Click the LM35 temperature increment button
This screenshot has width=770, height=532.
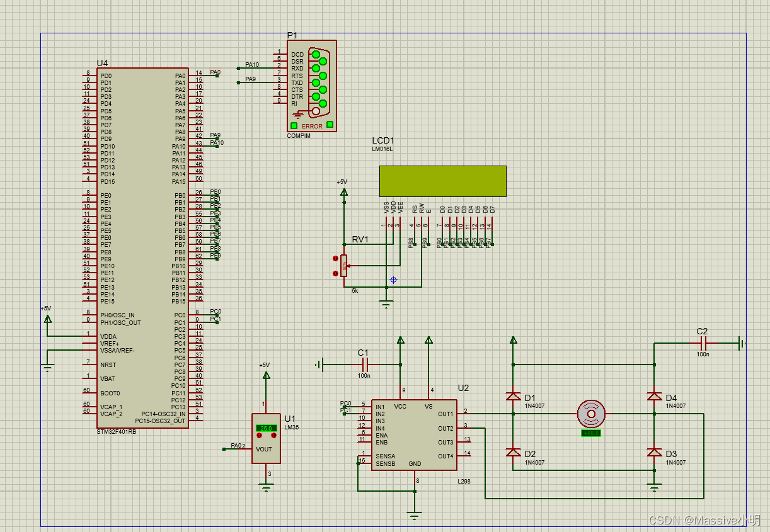[x=259, y=436]
